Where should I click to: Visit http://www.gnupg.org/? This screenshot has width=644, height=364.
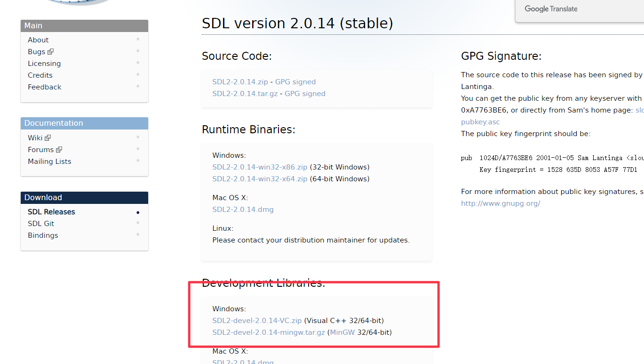tap(501, 203)
